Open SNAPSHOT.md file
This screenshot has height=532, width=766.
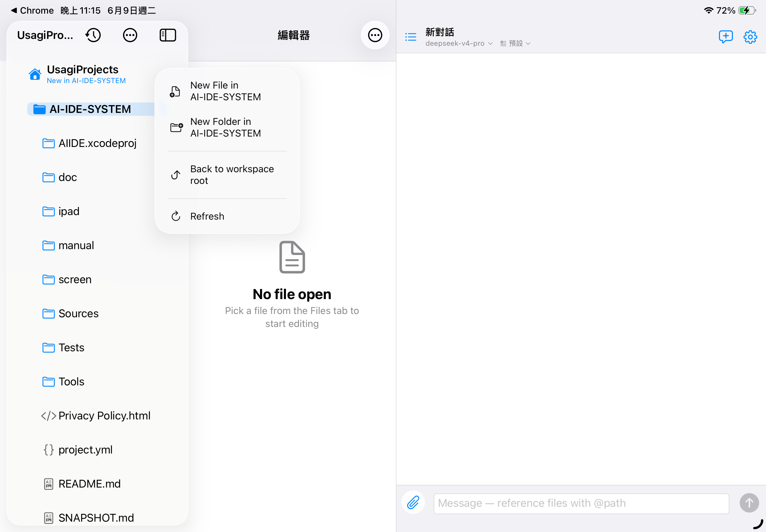[97, 518]
